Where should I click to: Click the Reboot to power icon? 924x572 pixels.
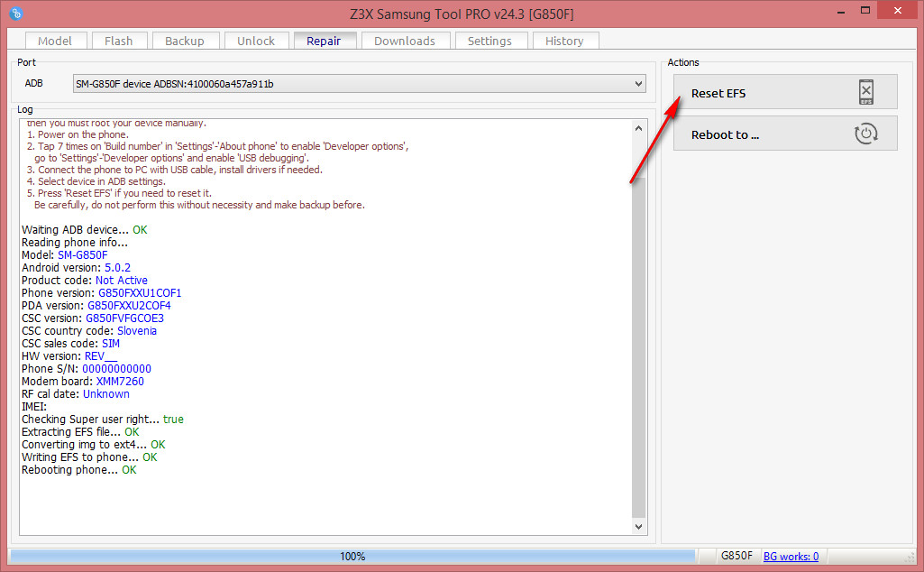click(x=865, y=134)
